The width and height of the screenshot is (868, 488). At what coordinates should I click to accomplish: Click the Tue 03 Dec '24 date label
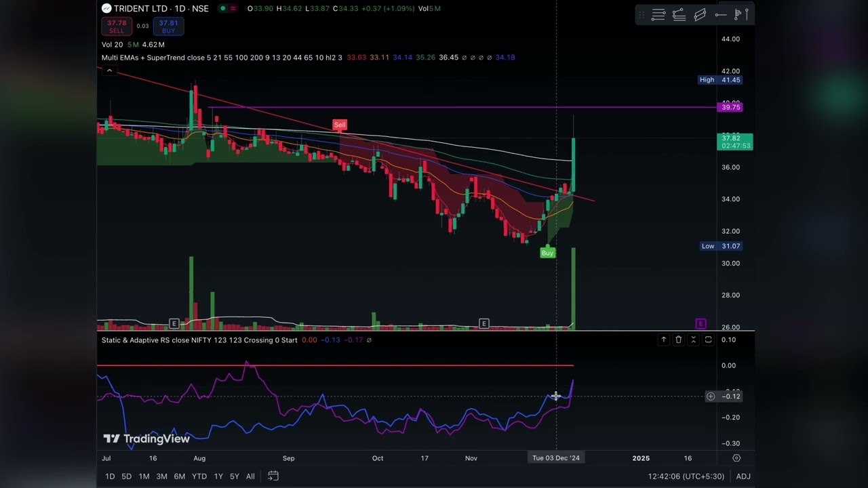(x=556, y=458)
